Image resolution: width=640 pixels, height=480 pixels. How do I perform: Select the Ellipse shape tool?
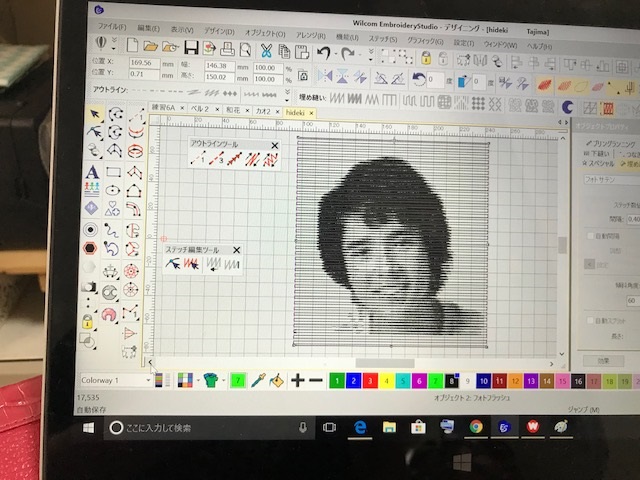click(x=113, y=190)
